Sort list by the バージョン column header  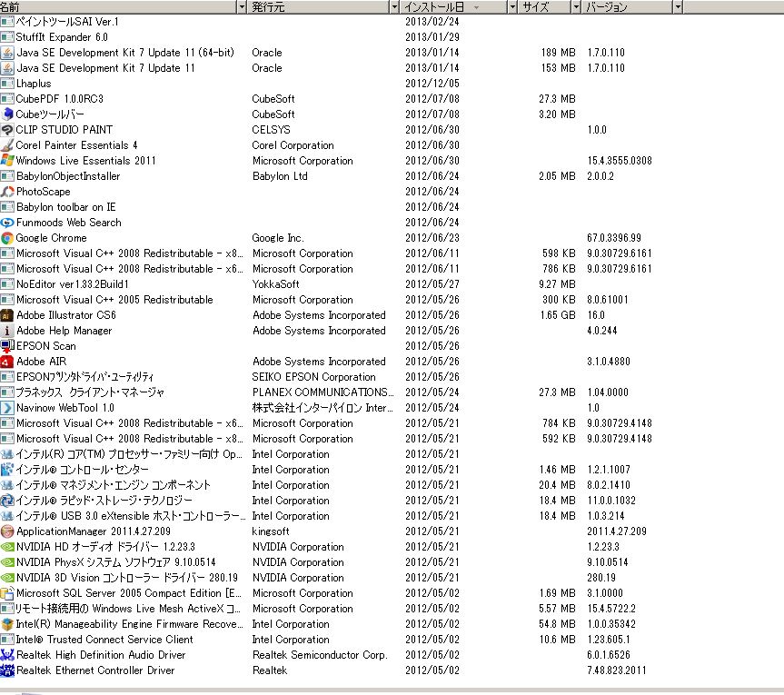pyautogui.click(x=627, y=7)
